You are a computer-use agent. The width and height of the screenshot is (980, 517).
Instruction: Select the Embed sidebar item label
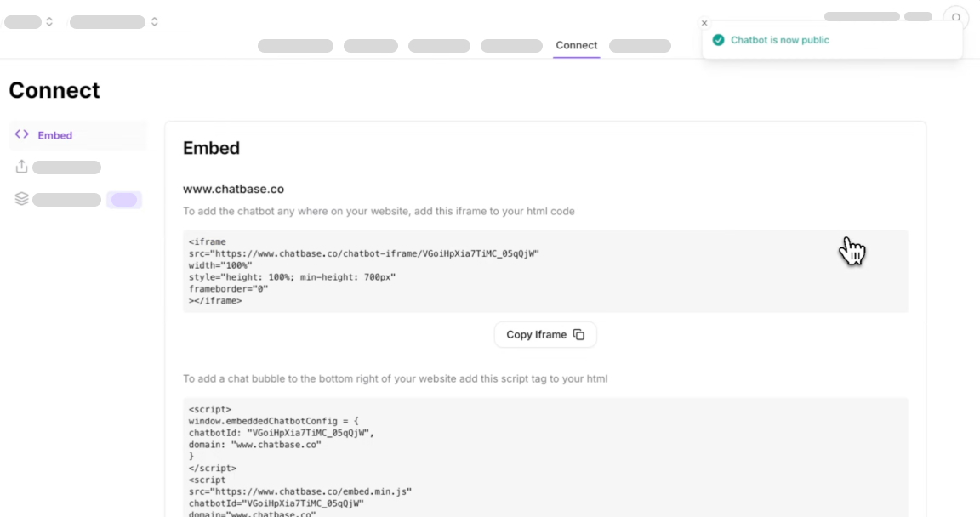pos(55,135)
